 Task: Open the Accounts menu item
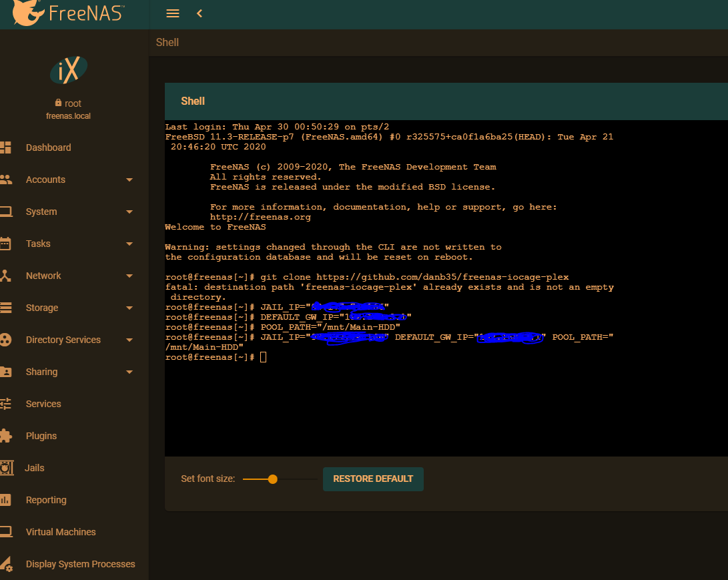coord(45,180)
